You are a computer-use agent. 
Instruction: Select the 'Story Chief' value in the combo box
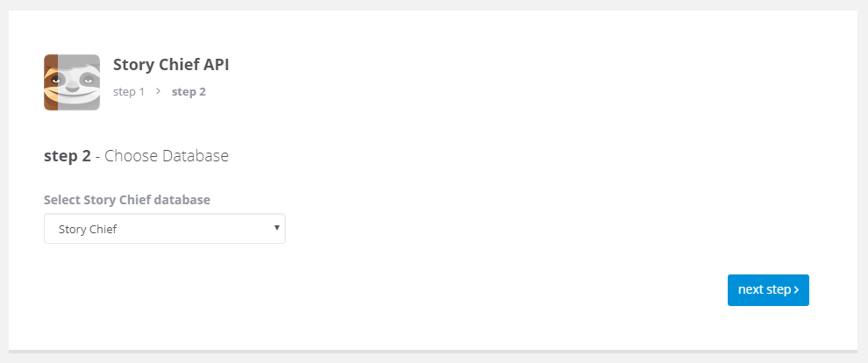[x=88, y=229]
